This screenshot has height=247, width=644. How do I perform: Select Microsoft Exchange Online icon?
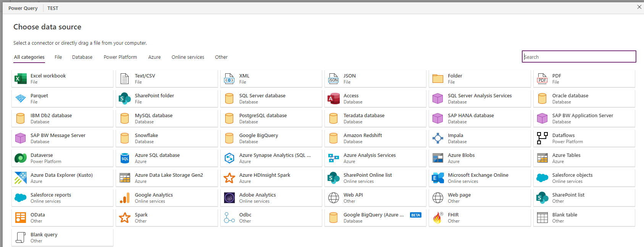pos(438,178)
